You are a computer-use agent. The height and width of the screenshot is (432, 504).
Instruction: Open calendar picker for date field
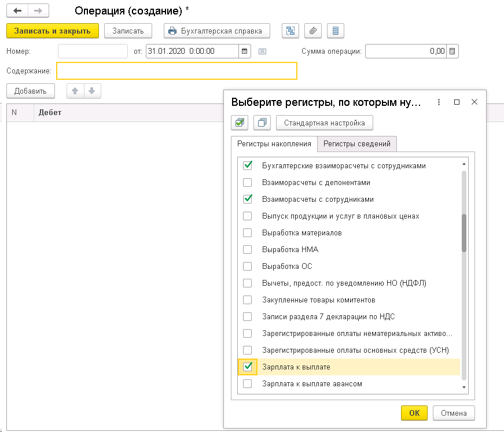tap(245, 51)
